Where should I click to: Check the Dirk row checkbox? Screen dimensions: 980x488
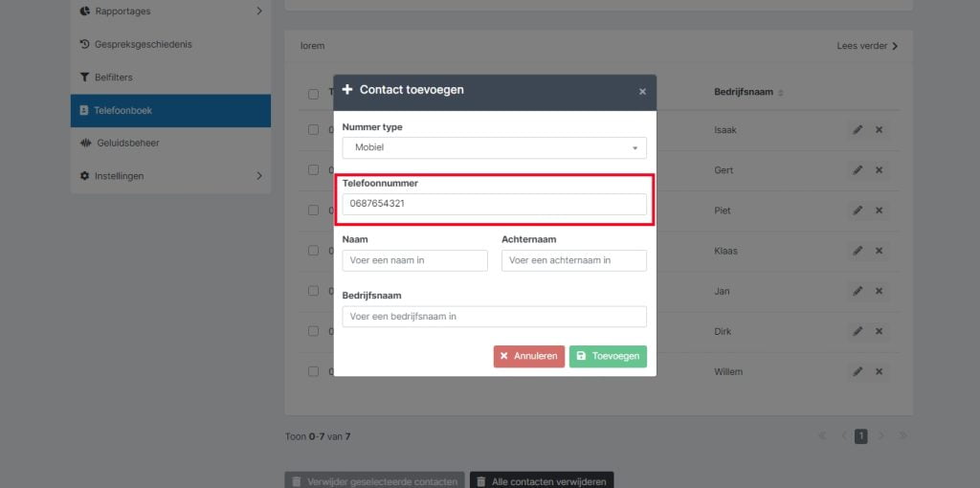313,331
